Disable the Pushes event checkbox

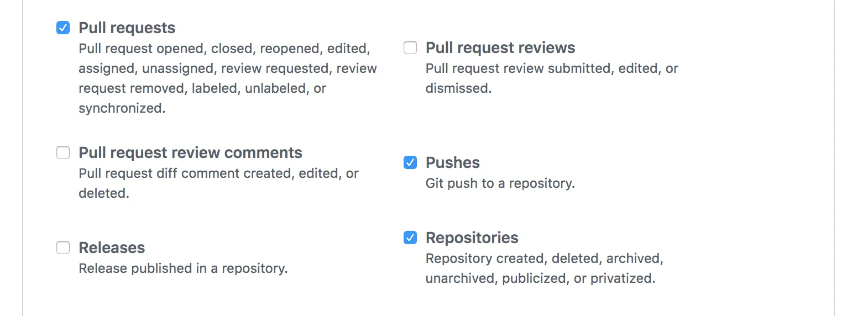pyautogui.click(x=410, y=162)
